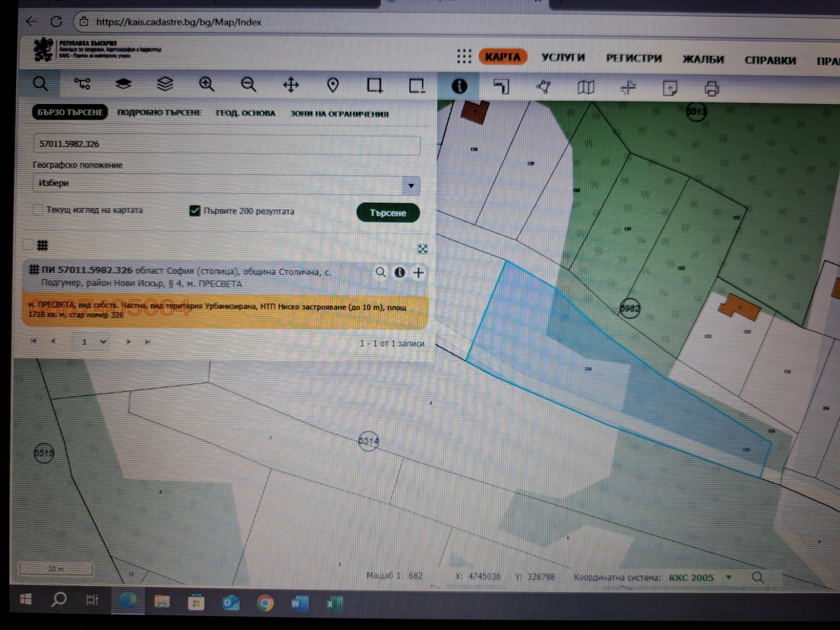Expand the 'Избери' location dropdown

pos(411,185)
